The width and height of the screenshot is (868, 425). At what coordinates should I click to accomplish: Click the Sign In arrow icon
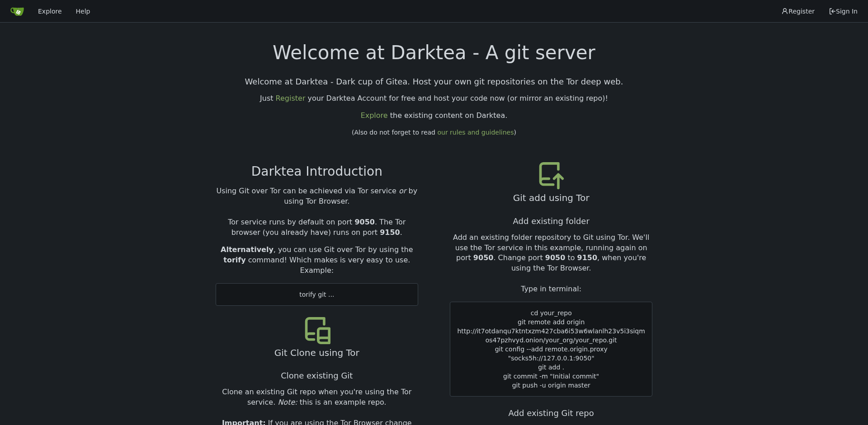coord(832,11)
